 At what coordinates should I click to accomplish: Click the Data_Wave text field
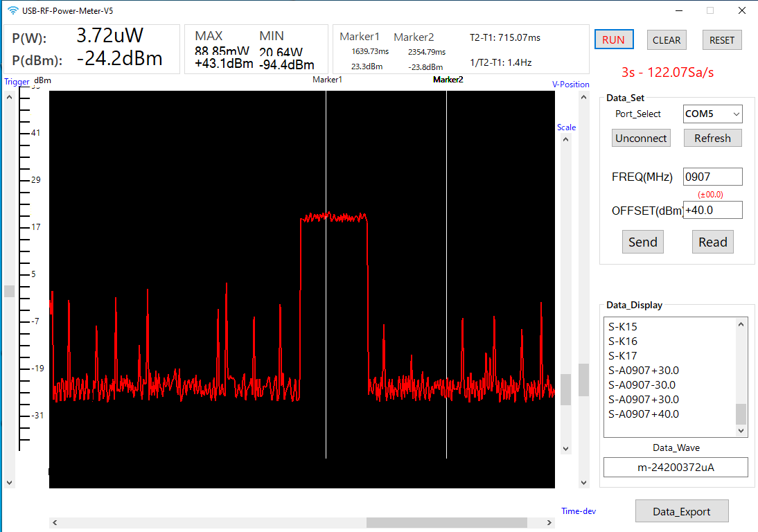coord(676,468)
